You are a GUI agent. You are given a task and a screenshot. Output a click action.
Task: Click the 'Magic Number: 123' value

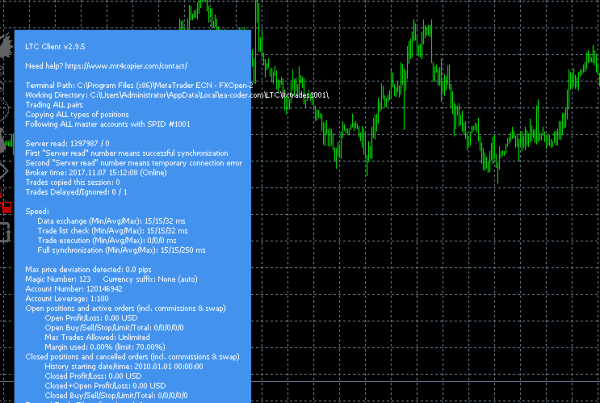[58, 279]
